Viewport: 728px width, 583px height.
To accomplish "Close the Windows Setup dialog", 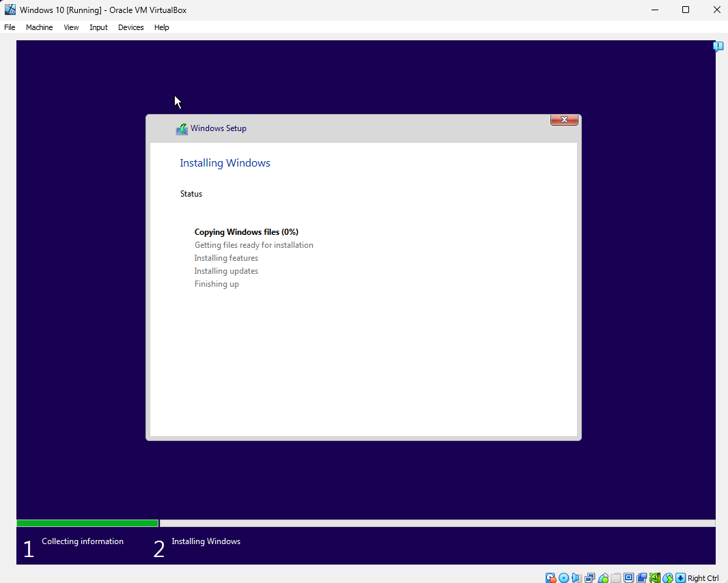I will 564,119.
